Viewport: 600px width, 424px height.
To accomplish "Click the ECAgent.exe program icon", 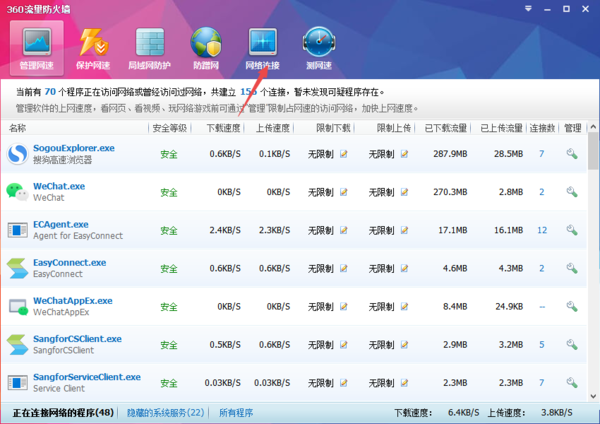I will coord(17,230).
